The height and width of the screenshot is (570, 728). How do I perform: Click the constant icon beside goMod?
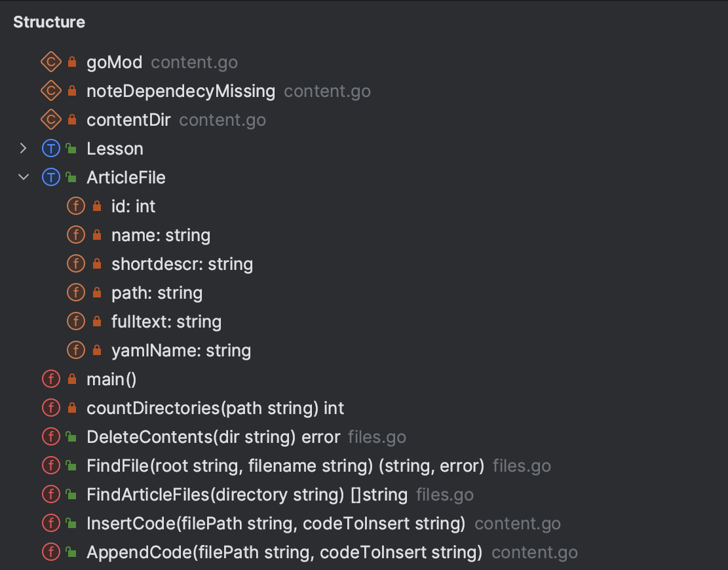(x=52, y=62)
